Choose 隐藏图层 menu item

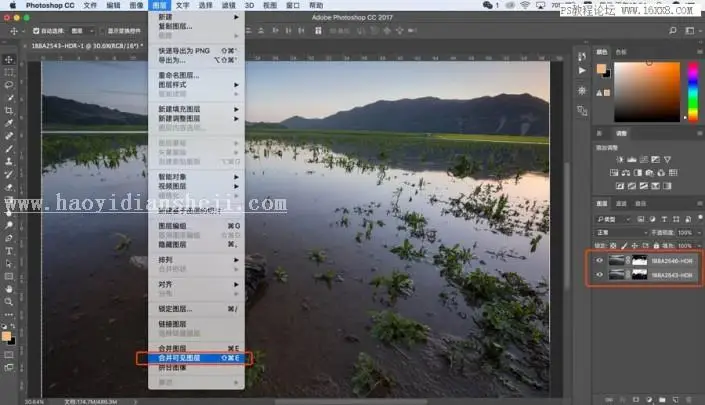click(x=196, y=245)
